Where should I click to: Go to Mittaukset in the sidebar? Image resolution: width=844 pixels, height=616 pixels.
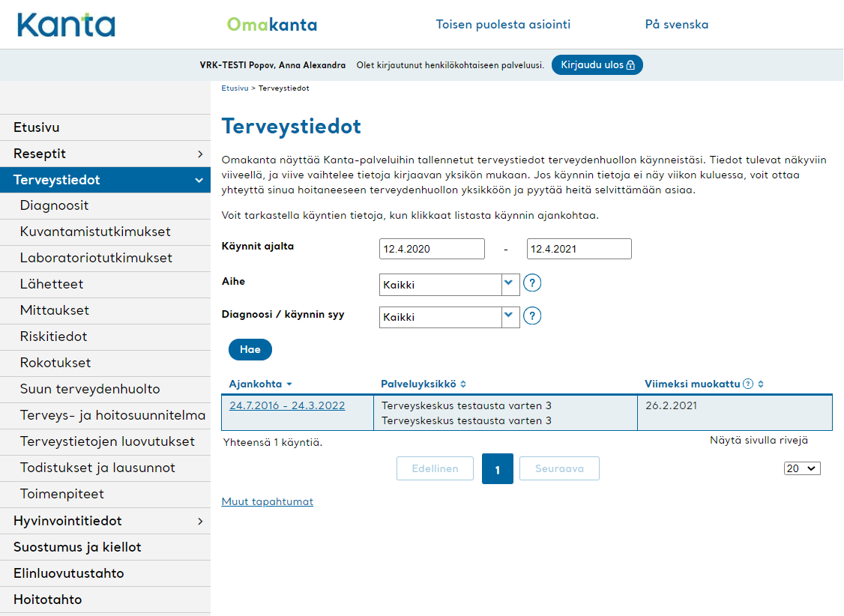tap(106, 310)
